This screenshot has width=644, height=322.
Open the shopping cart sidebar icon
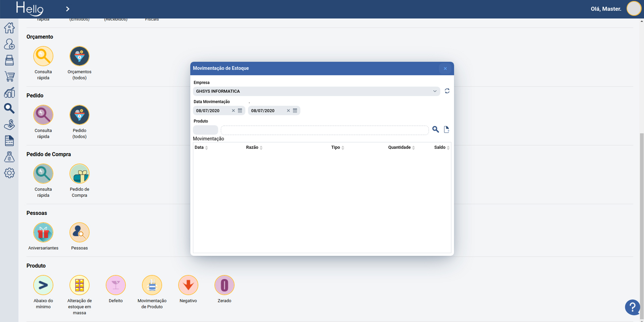[9, 76]
